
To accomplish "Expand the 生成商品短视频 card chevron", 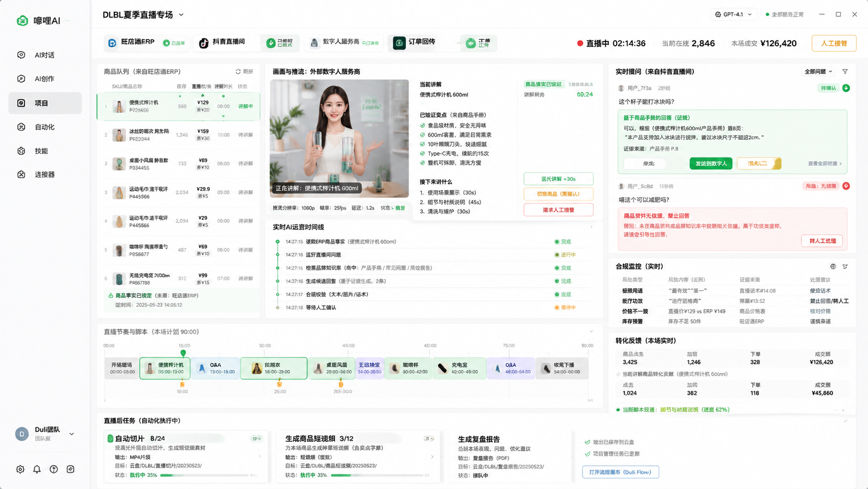I will 432,457.
